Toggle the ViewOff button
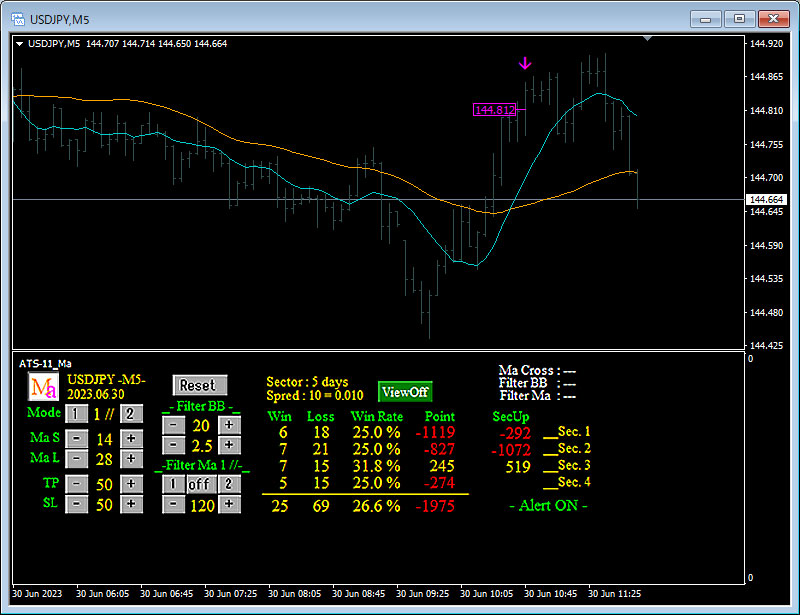This screenshot has width=800, height=615. coord(405,392)
